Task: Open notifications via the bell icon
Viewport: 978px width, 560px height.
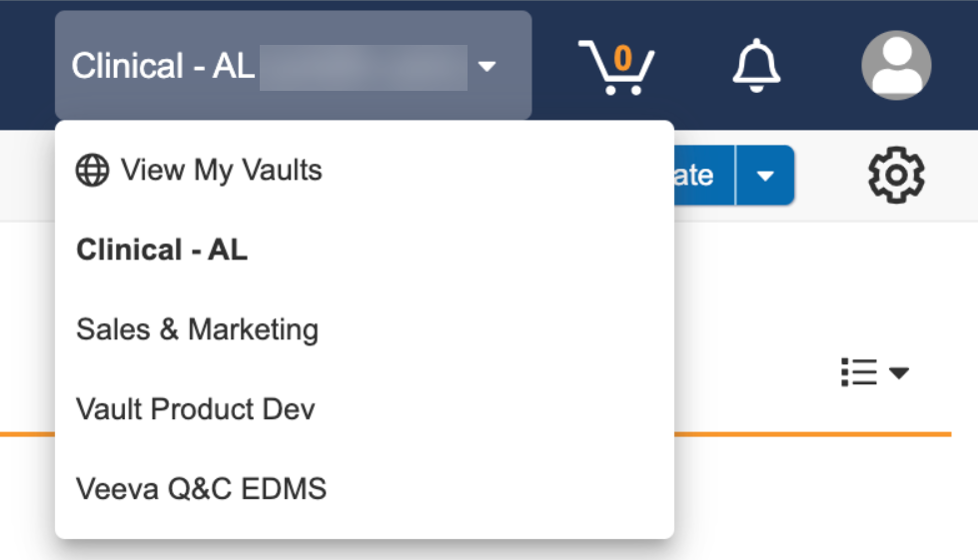Action: click(756, 66)
